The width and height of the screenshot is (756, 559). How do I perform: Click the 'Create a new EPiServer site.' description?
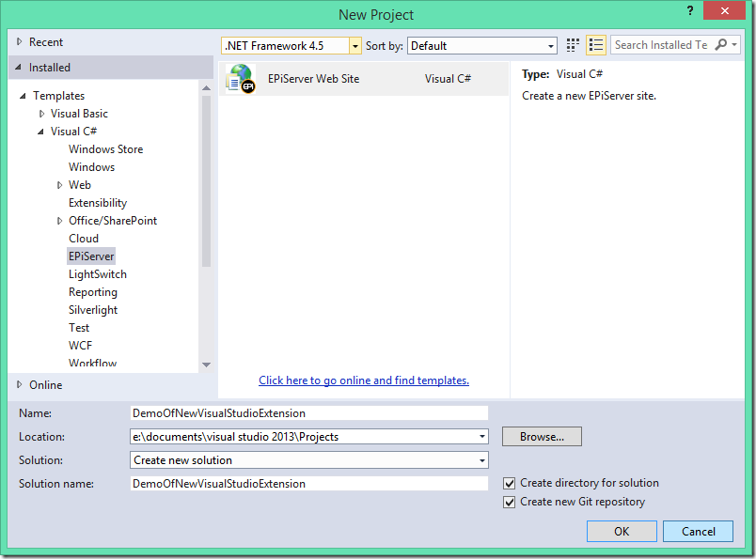click(x=589, y=96)
